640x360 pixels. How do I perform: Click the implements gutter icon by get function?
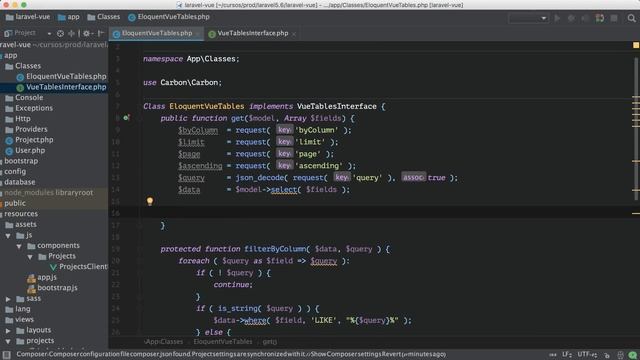(127, 118)
